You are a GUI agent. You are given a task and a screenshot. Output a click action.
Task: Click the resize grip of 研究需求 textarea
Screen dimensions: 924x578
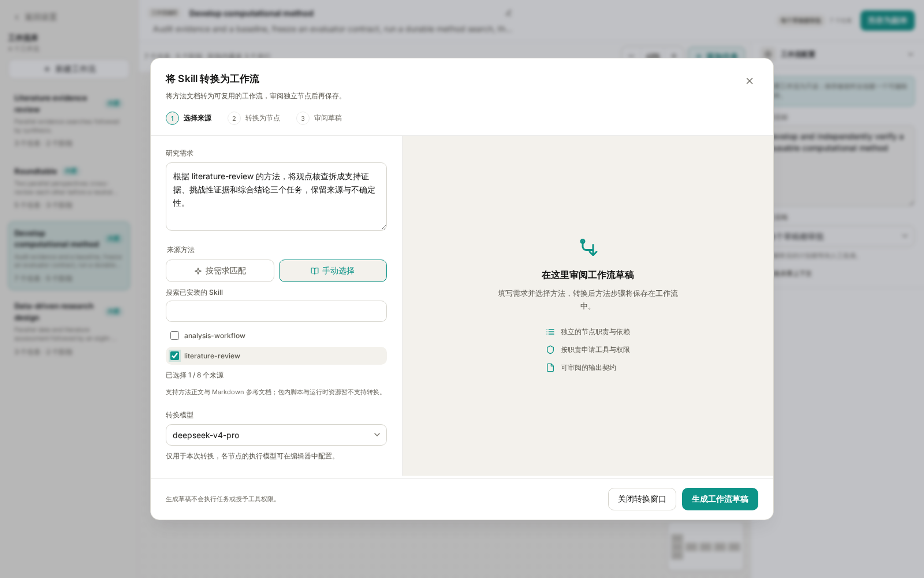pyautogui.click(x=383, y=227)
